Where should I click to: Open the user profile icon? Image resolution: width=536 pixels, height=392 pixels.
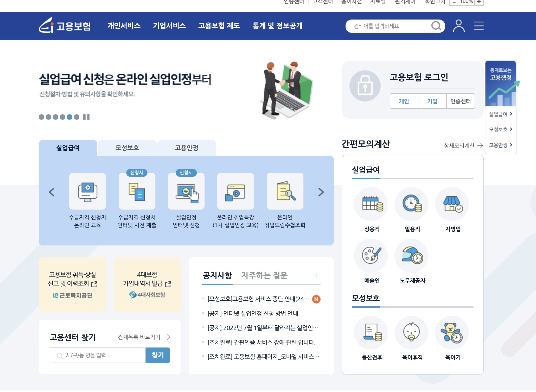point(458,26)
